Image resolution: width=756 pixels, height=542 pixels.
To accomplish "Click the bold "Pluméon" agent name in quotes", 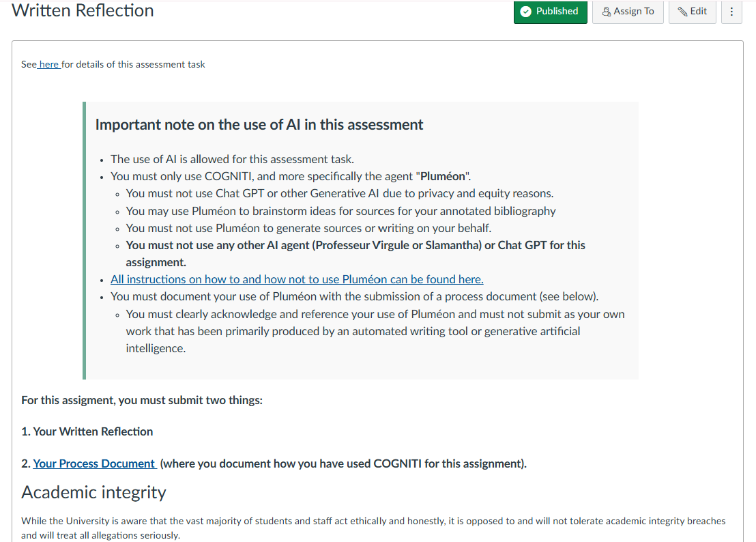I will click(x=442, y=176).
